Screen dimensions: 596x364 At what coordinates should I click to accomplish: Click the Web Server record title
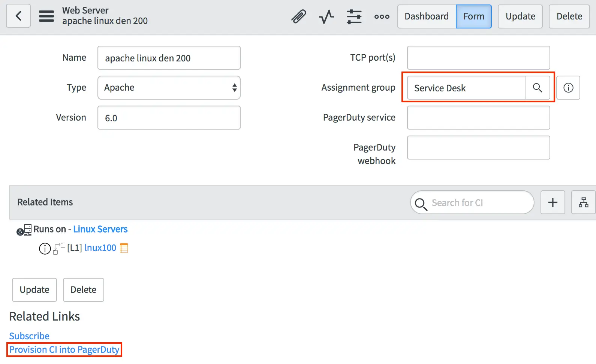coord(85,10)
